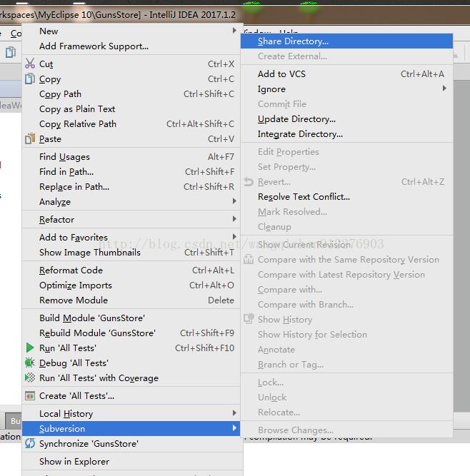Click Edit Properties entry

(346, 152)
